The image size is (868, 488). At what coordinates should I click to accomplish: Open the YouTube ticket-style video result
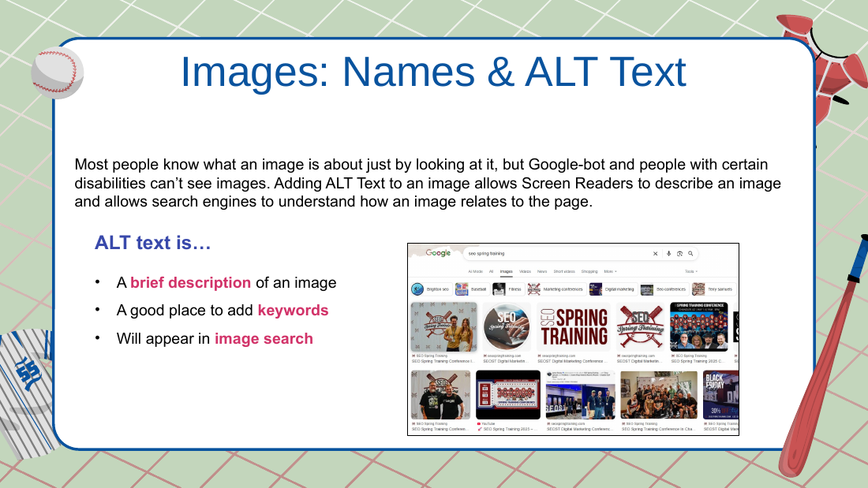(508, 394)
